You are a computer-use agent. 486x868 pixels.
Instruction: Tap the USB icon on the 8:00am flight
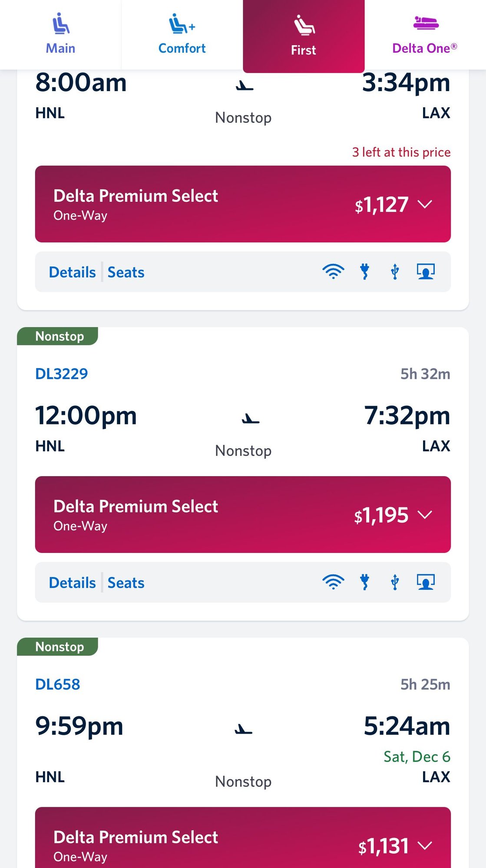[x=395, y=272]
